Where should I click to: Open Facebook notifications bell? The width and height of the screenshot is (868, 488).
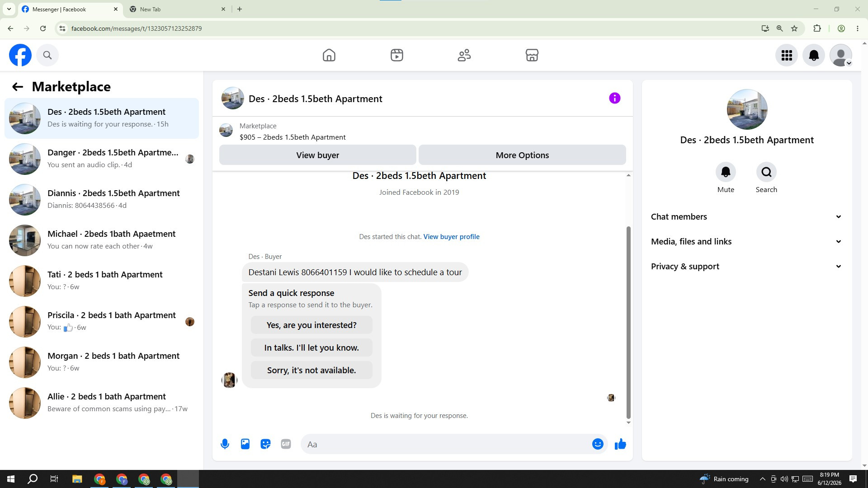(814, 55)
